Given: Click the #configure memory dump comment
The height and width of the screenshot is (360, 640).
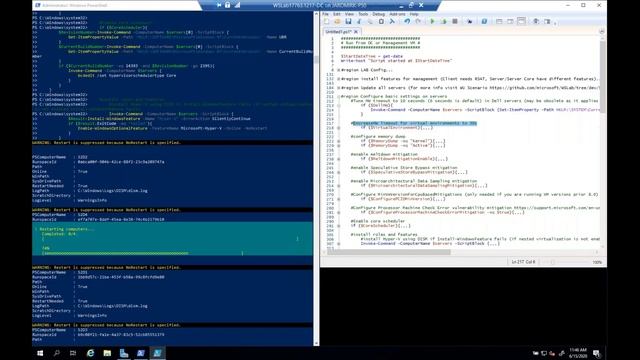Looking at the screenshot, I should click(378, 136).
